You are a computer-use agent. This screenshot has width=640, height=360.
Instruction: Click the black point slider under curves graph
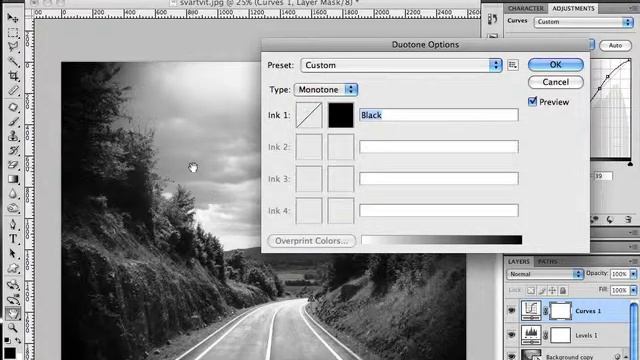(630, 164)
